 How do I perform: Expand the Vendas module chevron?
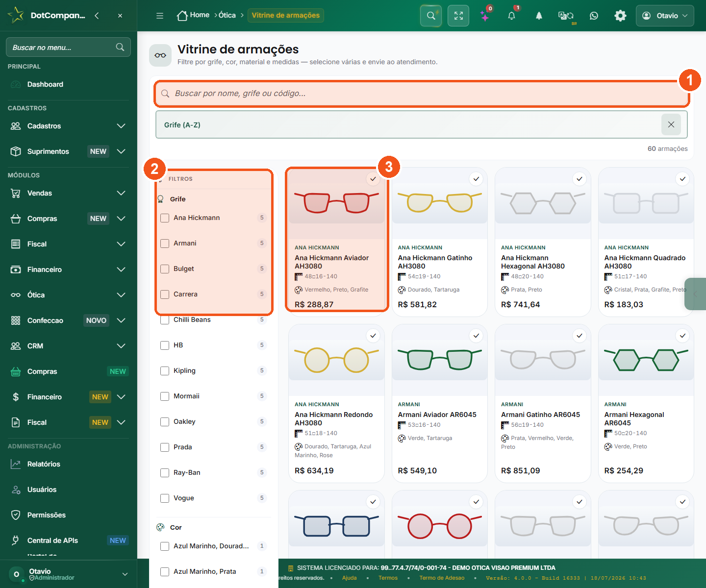pos(121,193)
